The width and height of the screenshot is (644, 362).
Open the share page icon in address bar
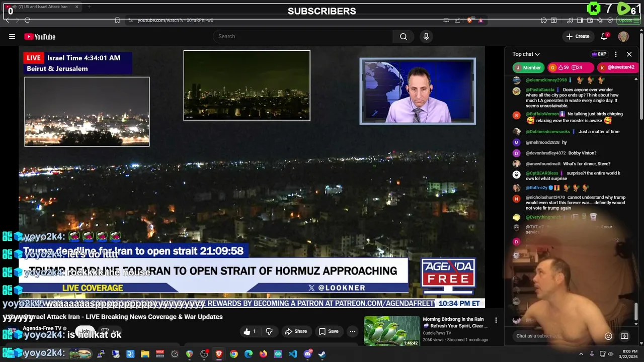point(457,20)
